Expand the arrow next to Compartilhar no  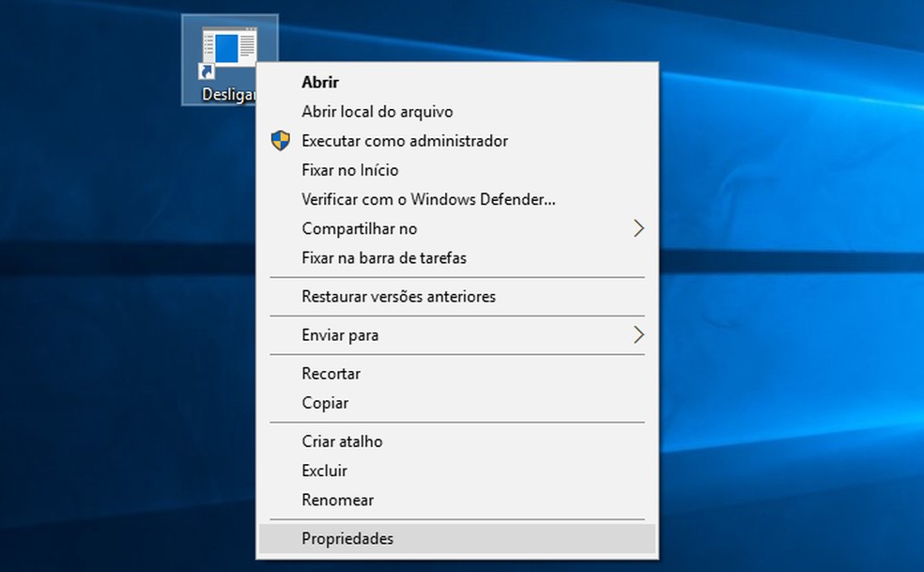pos(639,229)
